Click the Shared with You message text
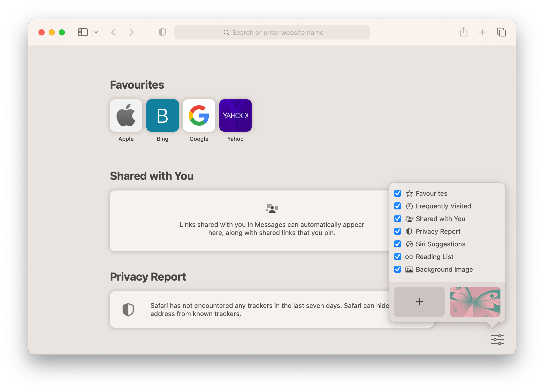This screenshot has width=544, height=392. tap(272, 229)
